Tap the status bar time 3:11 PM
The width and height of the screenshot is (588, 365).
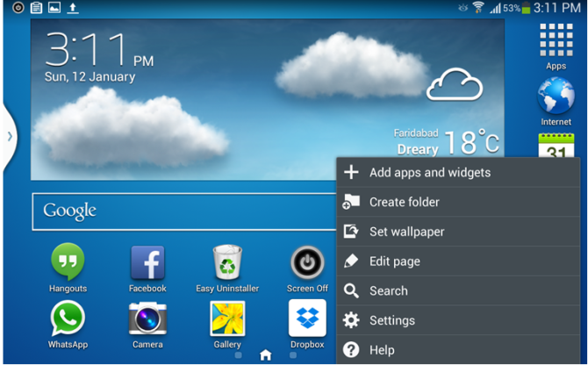557,8
